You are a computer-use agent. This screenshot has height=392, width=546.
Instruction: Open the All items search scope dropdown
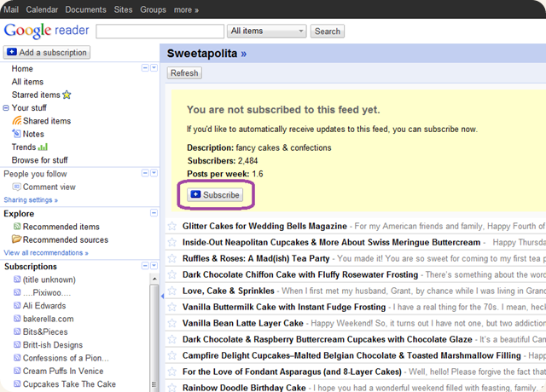point(267,31)
